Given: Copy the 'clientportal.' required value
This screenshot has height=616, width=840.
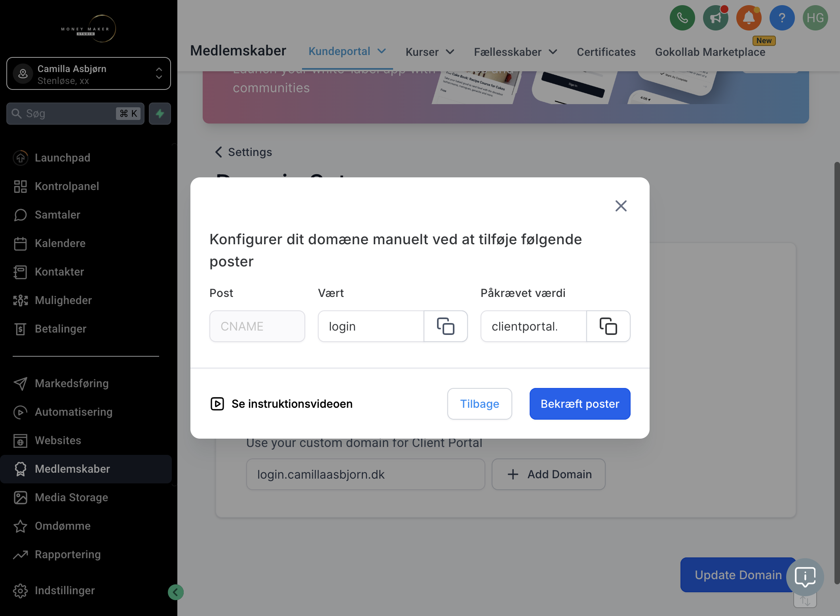Looking at the screenshot, I should click(x=608, y=326).
